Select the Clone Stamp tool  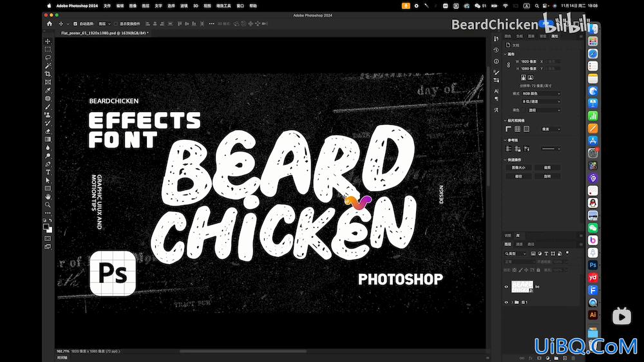[48, 115]
